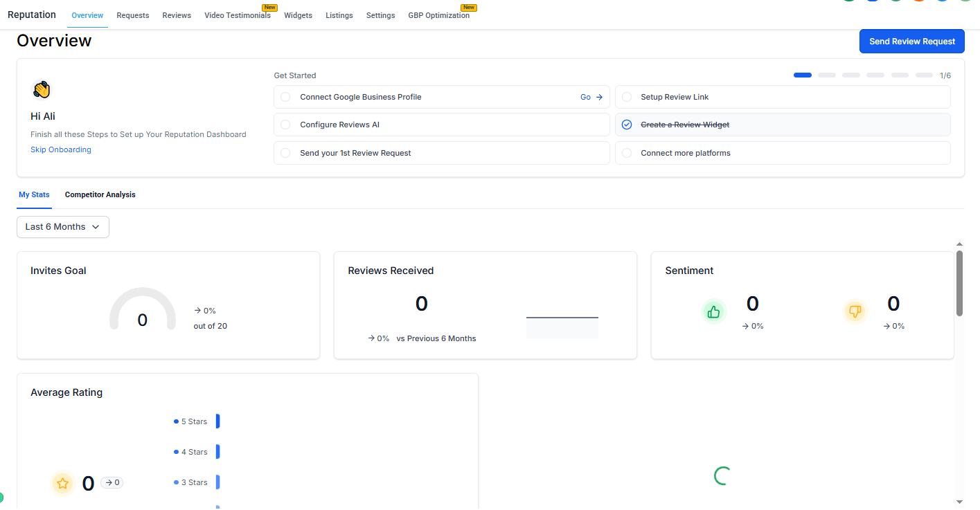Click the 5 Stars legend dot
Image resolution: width=980 pixels, height=510 pixels.
[x=177, y=421]
